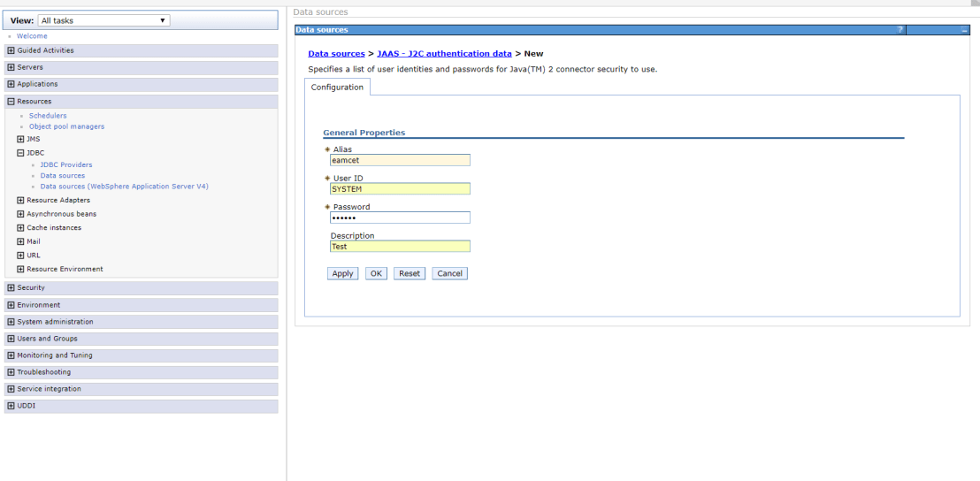Expand the Guided Activities section
This screenshot has width=980, height=481.
(x=11, y=50)
